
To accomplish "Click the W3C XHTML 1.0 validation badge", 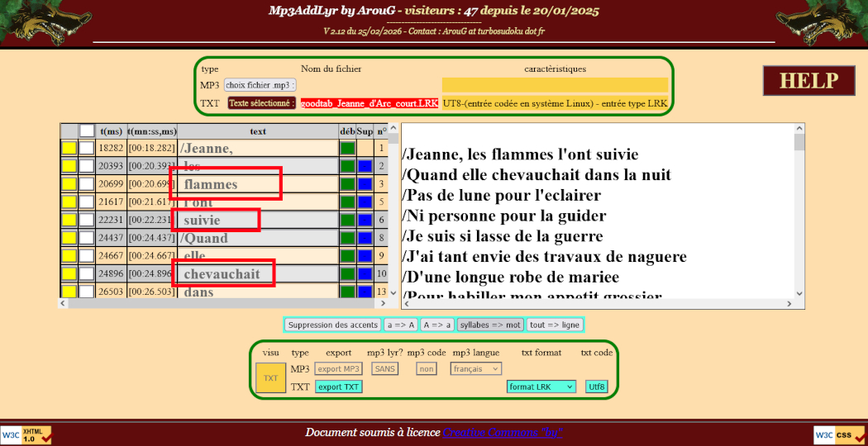I will click(x=26, y=434).
